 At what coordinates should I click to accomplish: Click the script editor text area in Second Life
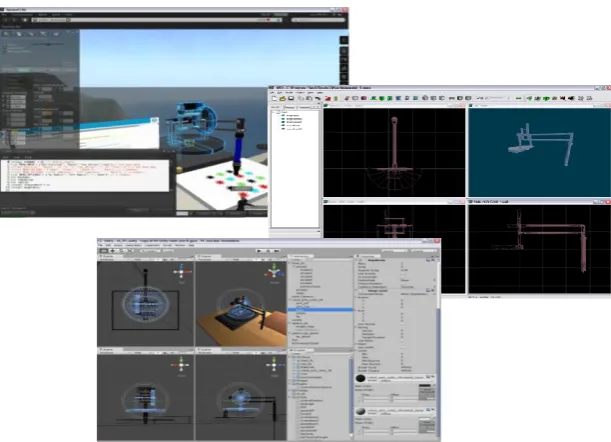pos(86,175)
